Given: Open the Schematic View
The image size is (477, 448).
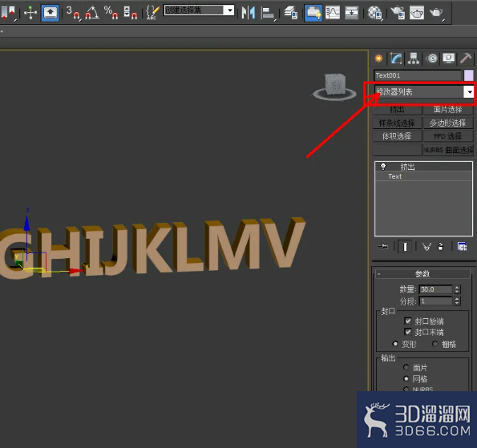Looking at the screenshot, I should (352, 13).
